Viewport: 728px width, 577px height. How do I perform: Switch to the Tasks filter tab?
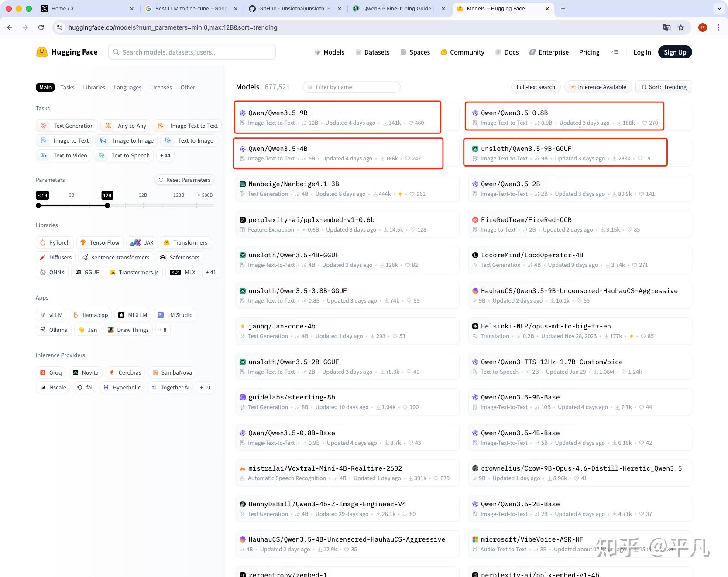pos(67,87)
